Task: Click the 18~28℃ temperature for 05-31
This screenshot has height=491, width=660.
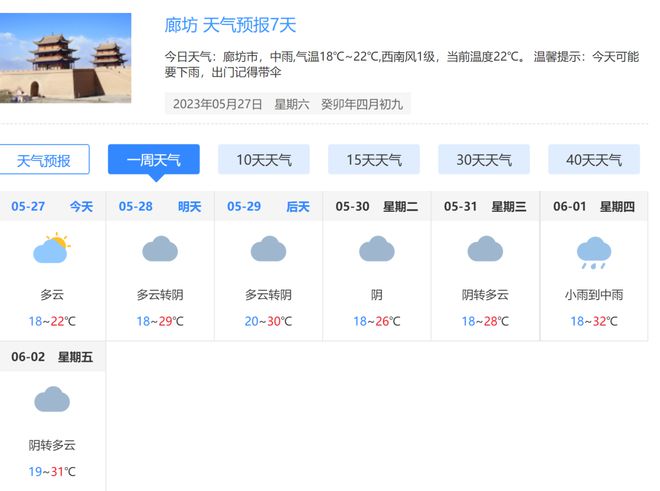Action: point(485,321)
